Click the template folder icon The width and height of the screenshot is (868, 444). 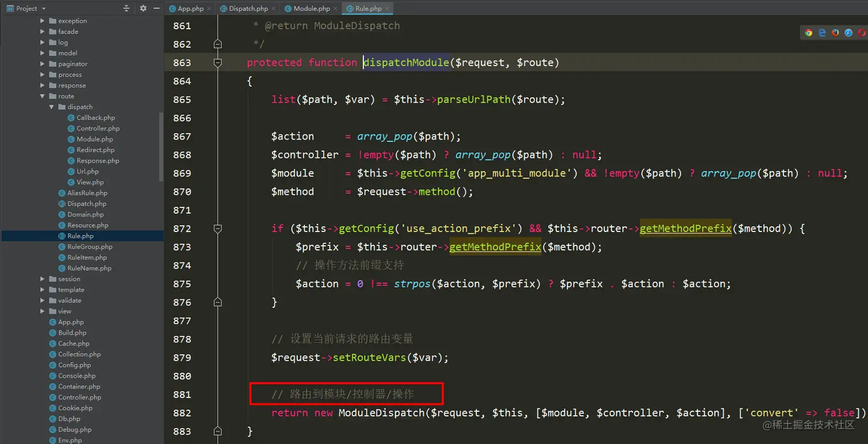coord(53,289)
